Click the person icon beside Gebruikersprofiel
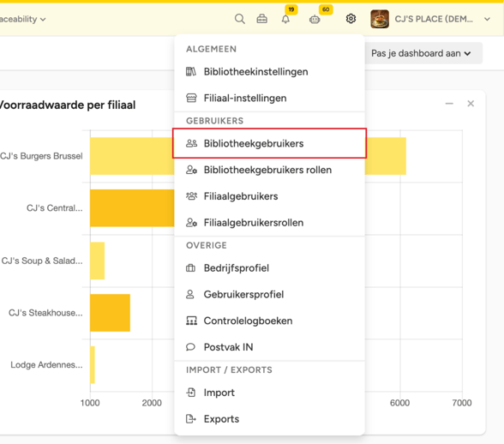The image size is (504, 444). tap(190, 294)
